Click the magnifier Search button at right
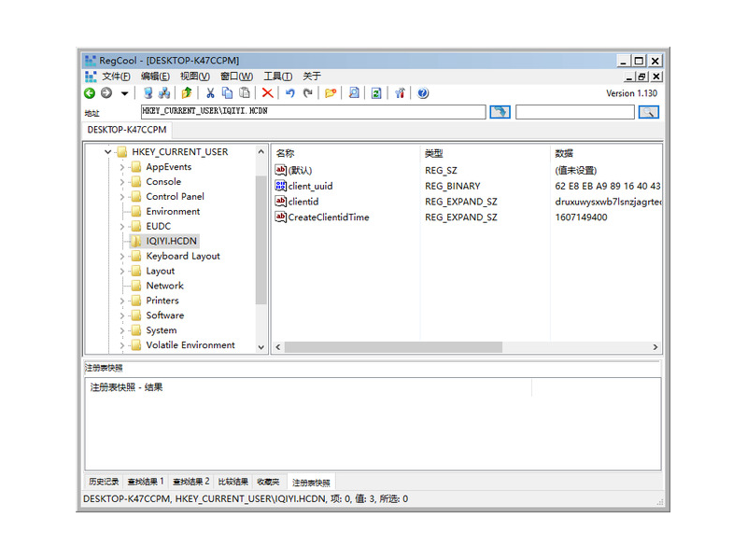Image resolution: width=747 pixels, height=560 pixels. pyautogui.click(x=649, y=112)
